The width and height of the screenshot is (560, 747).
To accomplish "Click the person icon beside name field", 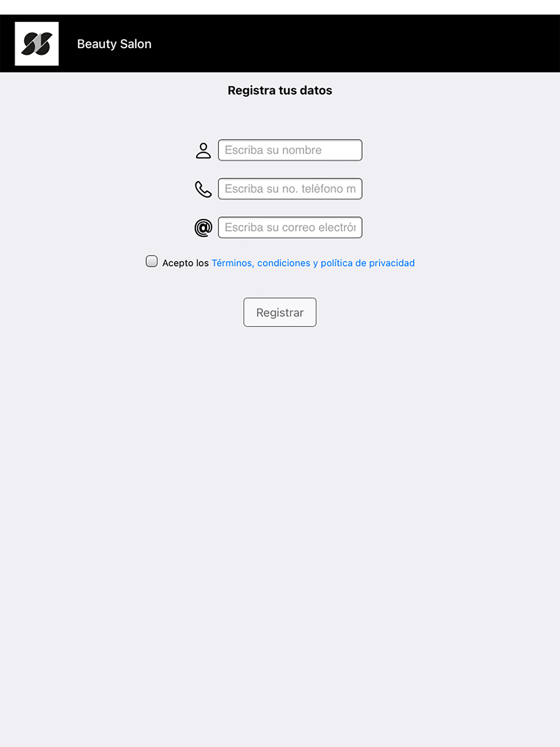I will [x=203, y=151].
